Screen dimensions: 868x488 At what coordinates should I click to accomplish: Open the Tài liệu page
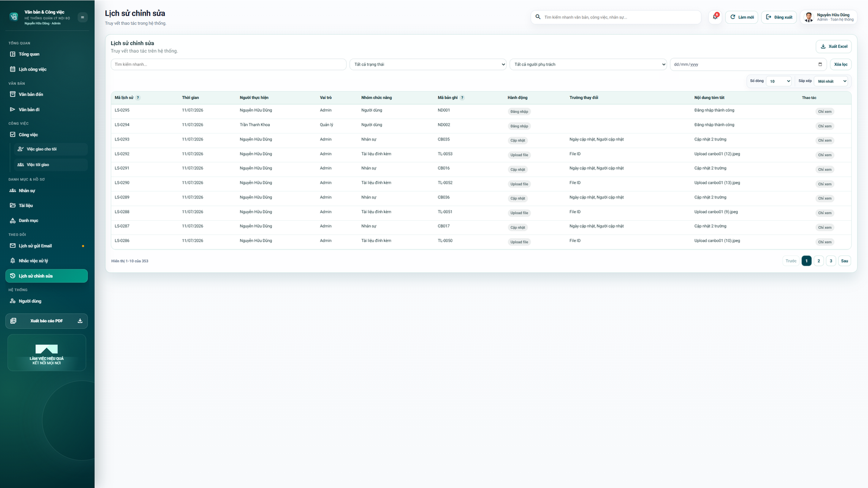(x=47, y=206)
